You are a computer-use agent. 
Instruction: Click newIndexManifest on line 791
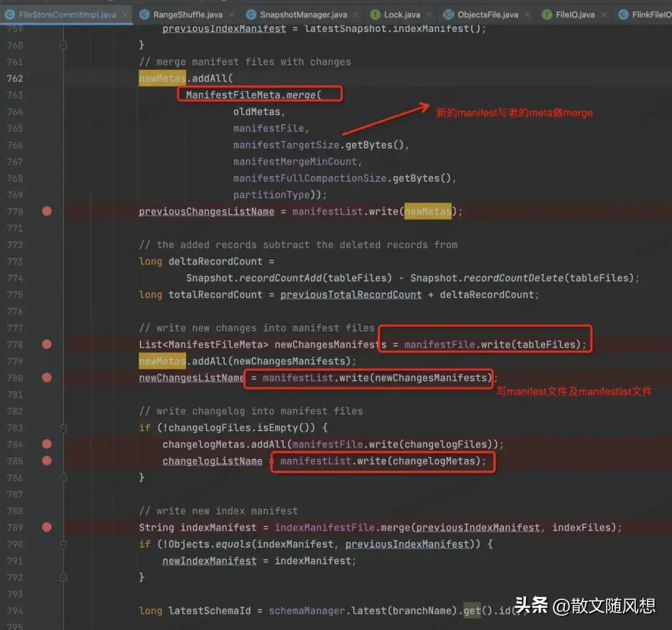(x=209, y=560)
